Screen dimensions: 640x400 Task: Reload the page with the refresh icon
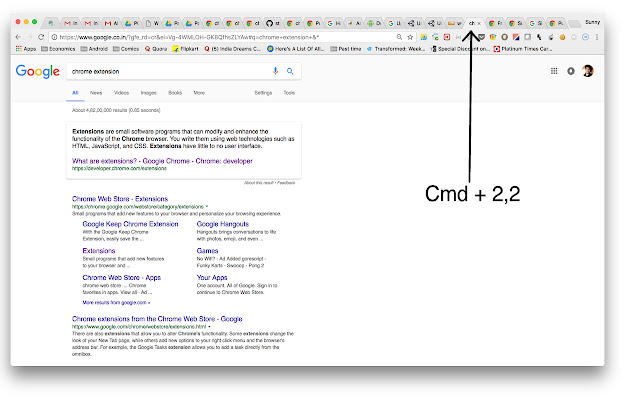click(41, 37)
